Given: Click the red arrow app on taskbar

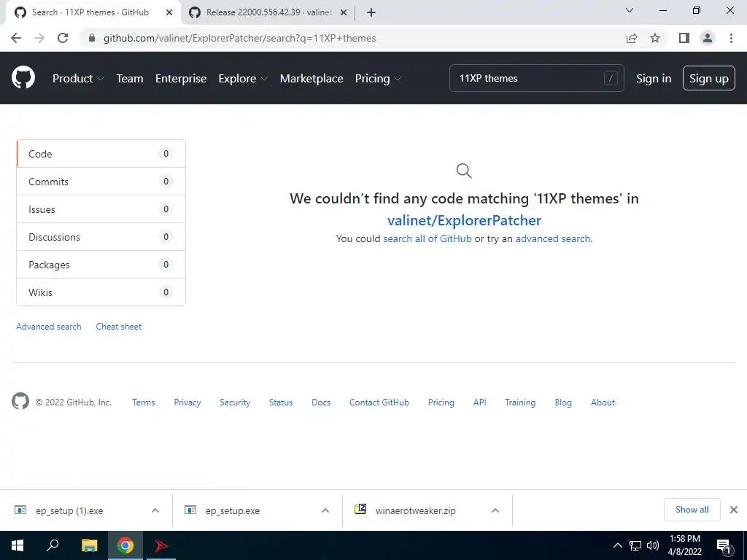Looking at the screenshot, I should [x=161, y=545].
